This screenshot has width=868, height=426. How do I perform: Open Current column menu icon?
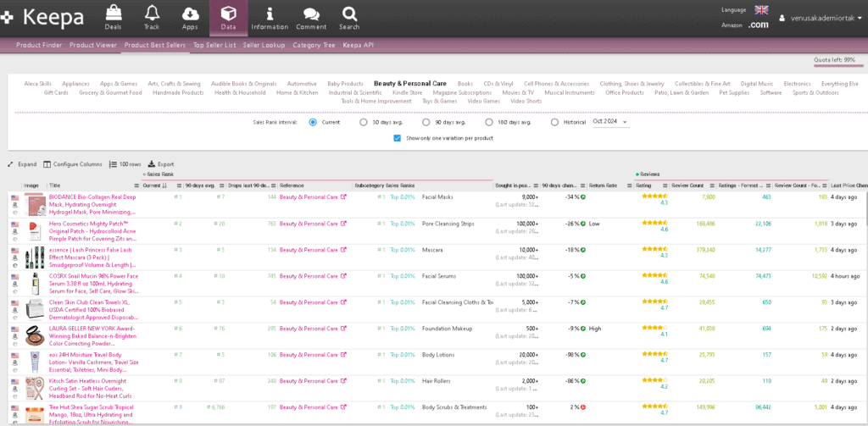179,185
